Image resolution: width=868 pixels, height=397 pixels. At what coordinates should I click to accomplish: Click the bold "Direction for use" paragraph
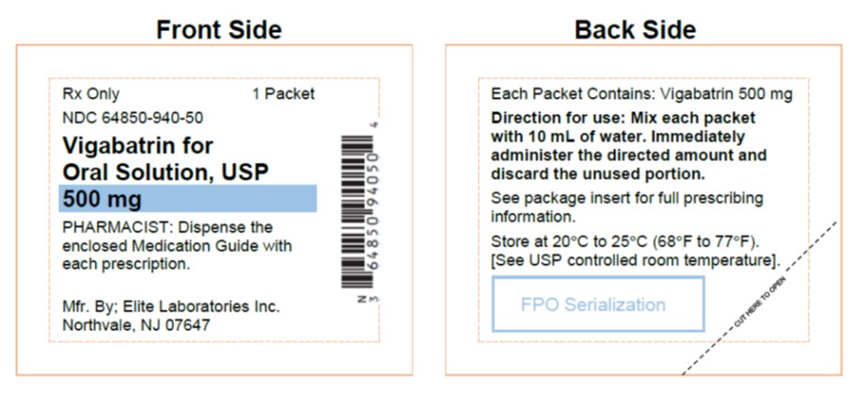pyautogui.click(x=628, y=146)
